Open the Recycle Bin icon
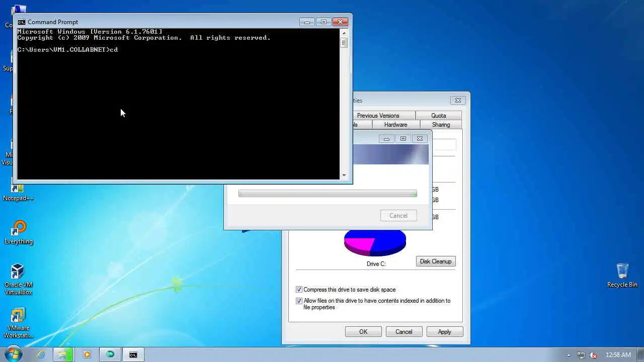Screen dimensions: 644x362 [x=622, y=275]
